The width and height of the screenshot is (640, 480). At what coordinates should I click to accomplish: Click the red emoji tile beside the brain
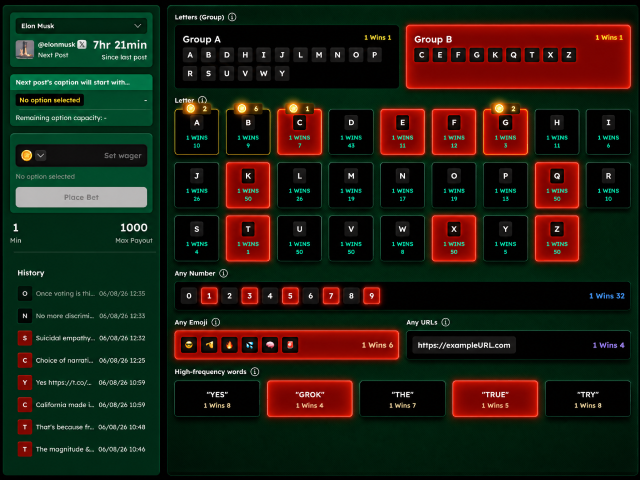[x=290, y=345]
